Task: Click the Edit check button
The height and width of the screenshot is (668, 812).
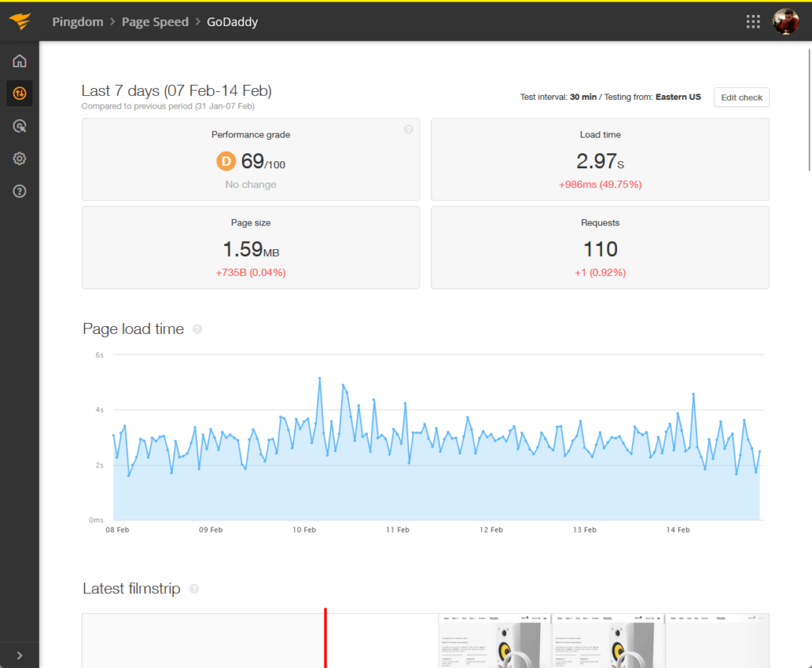Action: pos(741,98)
